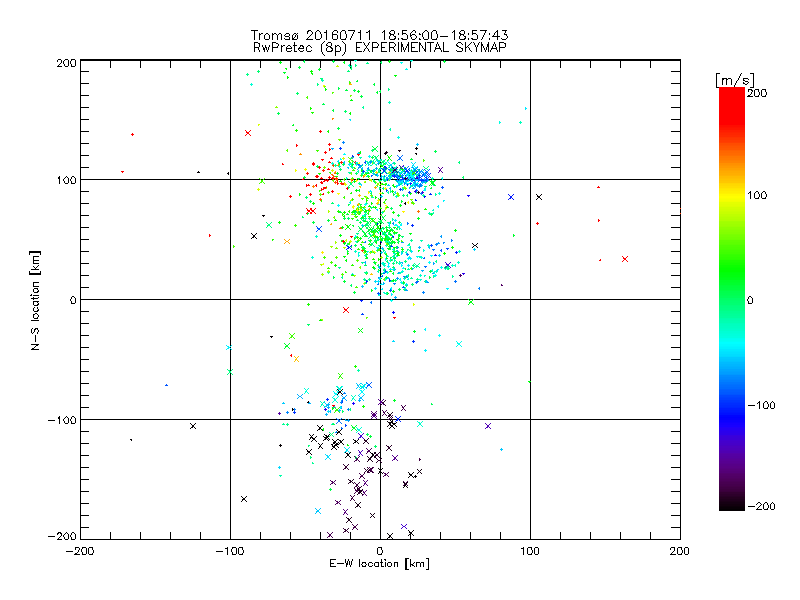The image size is (800, 600).
Task: Click the black bottom of the colorbar
Action: (x=732, y=505)
